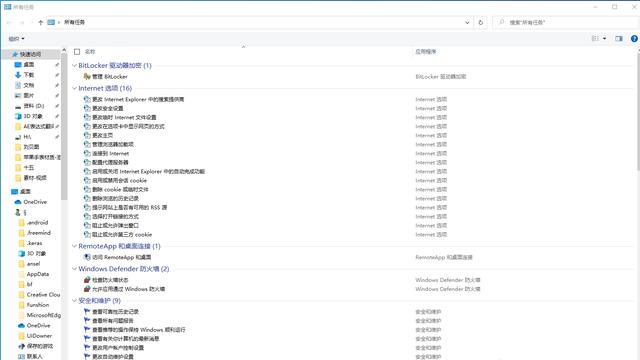Click the BitLocker (1) group header
Image resolution: width=640 pixels, height=360 pixels.
pos(115,65)
